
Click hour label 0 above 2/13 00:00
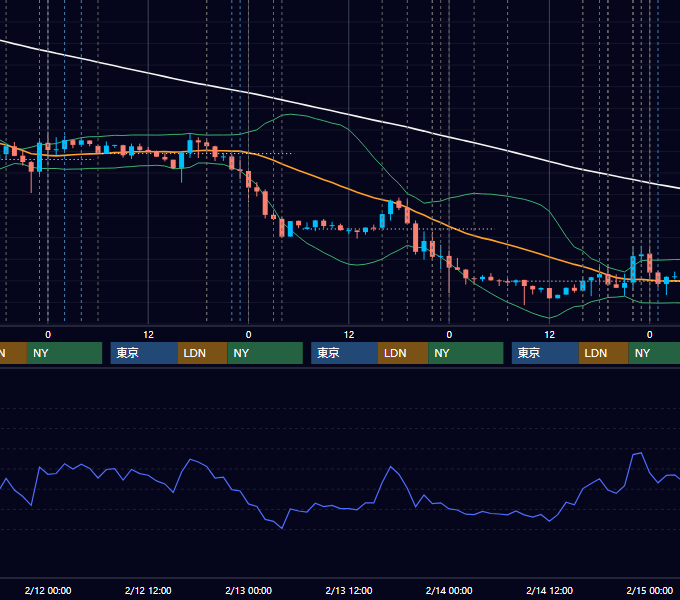click(248, 335)
